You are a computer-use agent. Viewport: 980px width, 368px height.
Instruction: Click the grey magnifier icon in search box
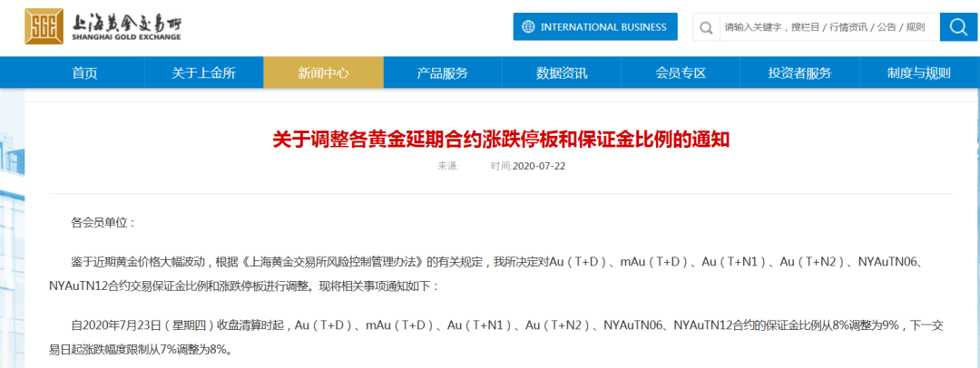[x=706, y=27]
